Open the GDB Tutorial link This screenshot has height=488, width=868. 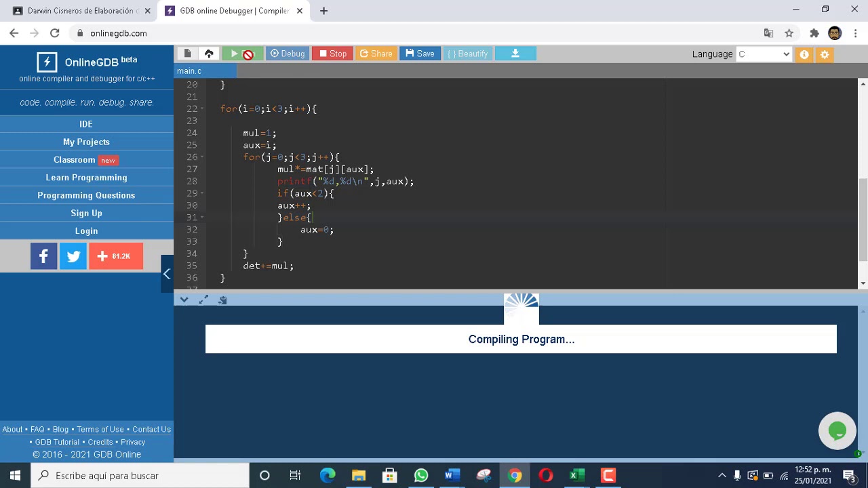pyautogui.click(x=57, y=442)
